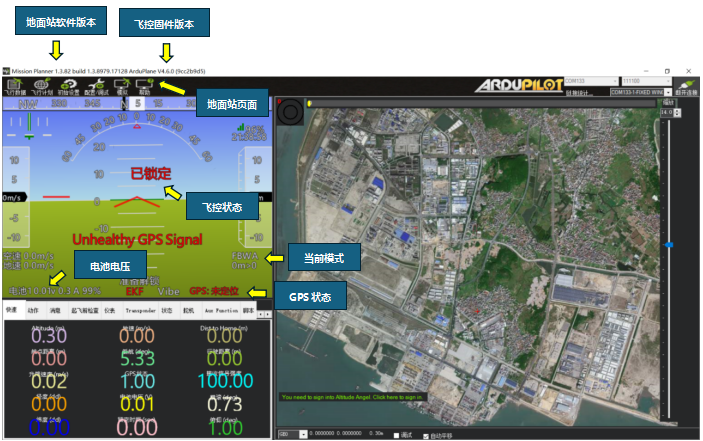
Task: Select the 消息 (Messages) tab
Action: (55, 310)
